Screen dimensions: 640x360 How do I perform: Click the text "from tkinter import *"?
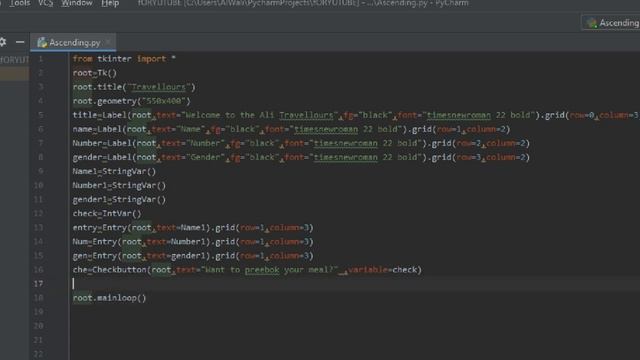coord(124,59)
